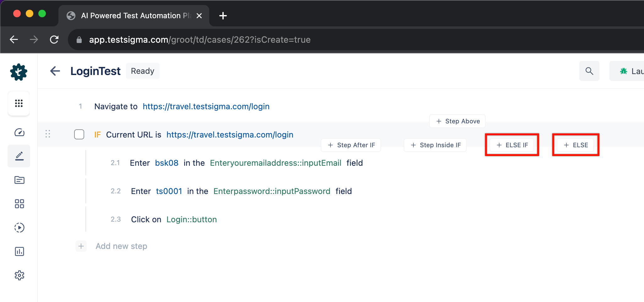Image resolution: width=644 pixels, height=302 pixels.
Task: Open the test data folder icon
Action: coord(19,180)
